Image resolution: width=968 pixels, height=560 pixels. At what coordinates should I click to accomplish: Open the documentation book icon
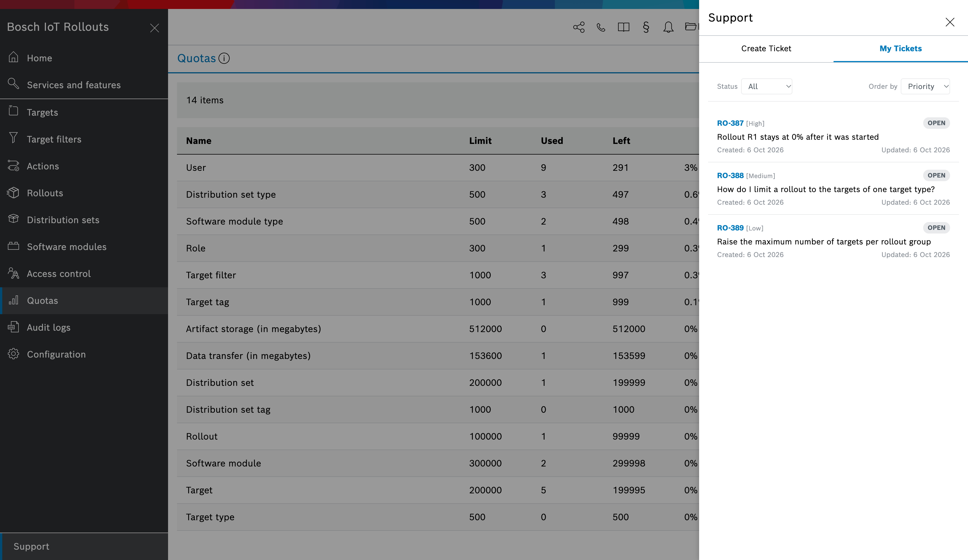click(x=623, y=27)
